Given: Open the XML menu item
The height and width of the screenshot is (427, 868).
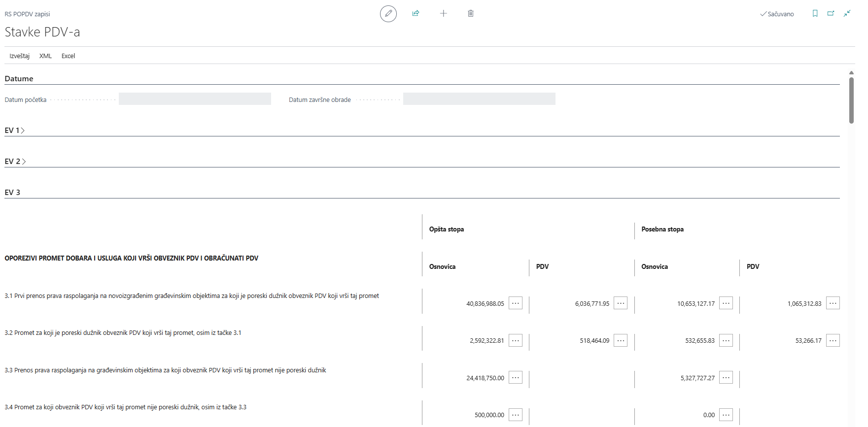Looking at the screenshot, I should click(x=45, y=56).
